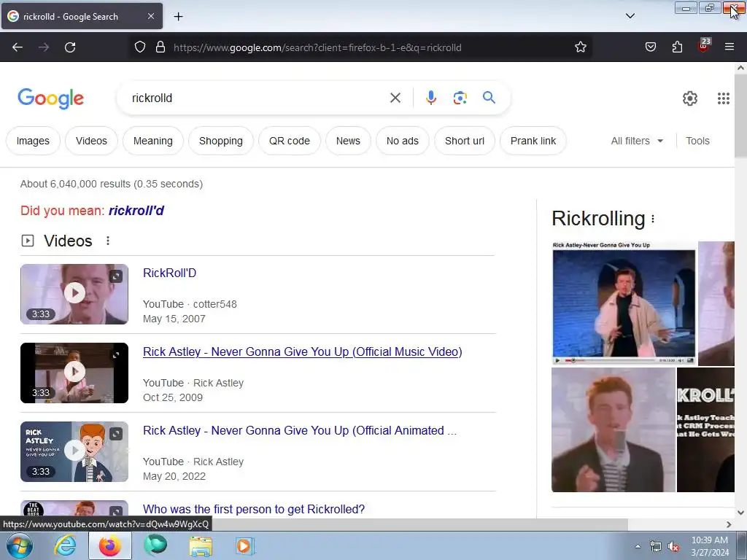Select the Short url chip

tap(465, 141)
